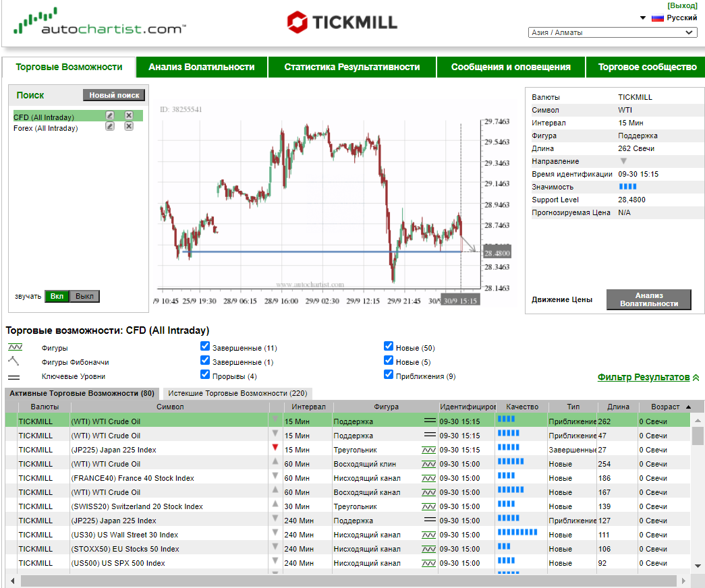Edit the Forex (All Intraday) search
This screenshot has height=588, width=705.
point(110,126)
